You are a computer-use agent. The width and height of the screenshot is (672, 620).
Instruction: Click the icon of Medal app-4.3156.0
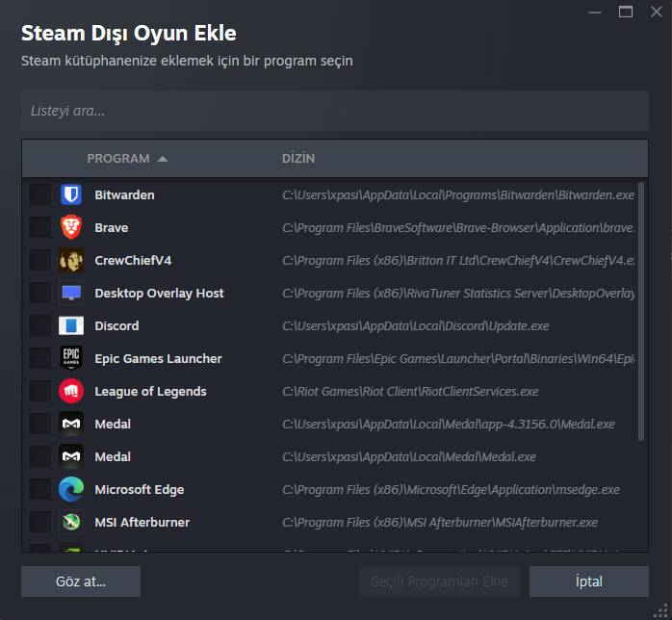(x=71, y=424)
